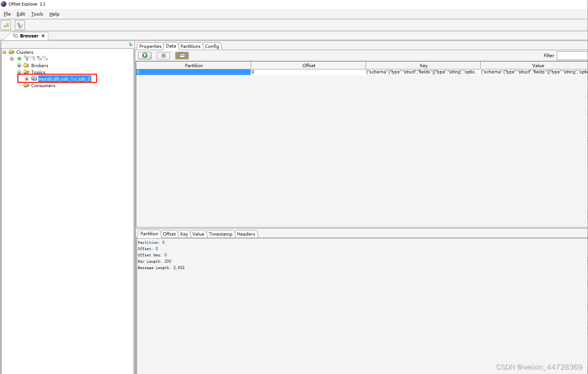Click the Value cell of the message row
588x374 pixels.
coord(534,72)
